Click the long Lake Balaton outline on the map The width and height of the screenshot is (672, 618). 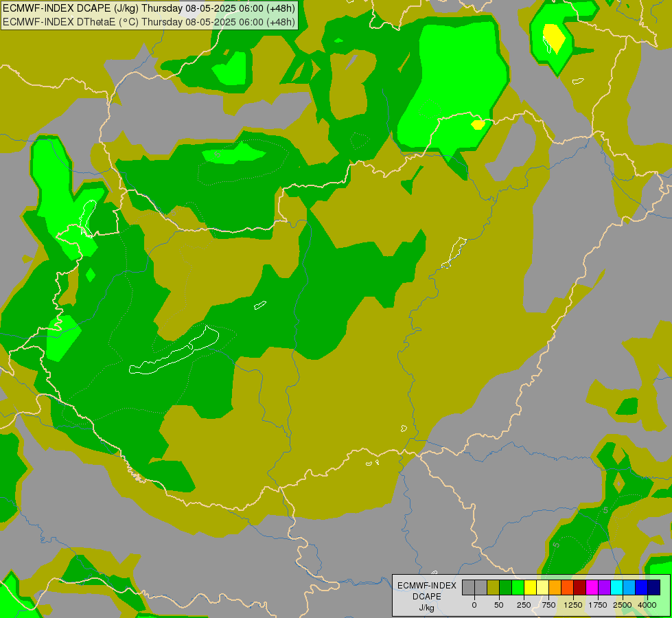(x=174, y=350)
